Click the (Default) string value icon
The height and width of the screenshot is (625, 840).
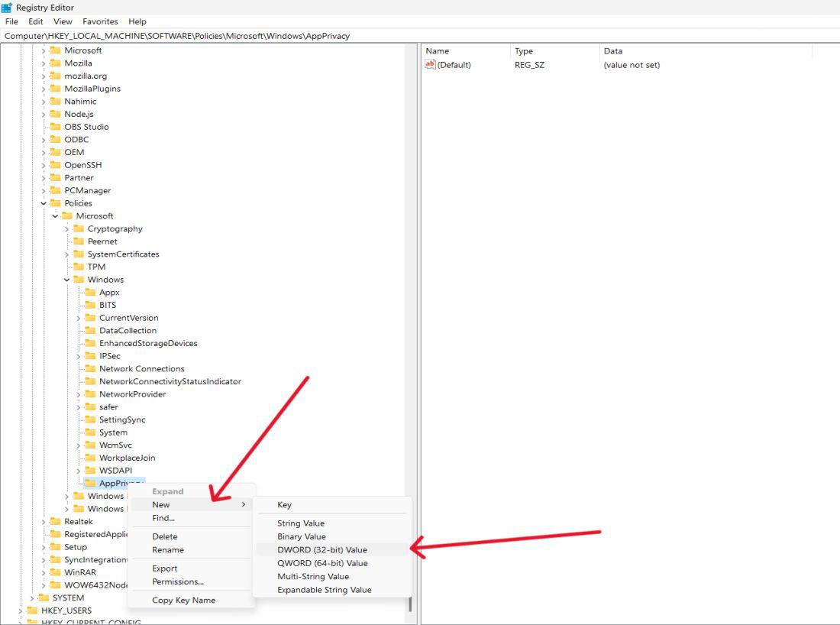click(430, 64)
